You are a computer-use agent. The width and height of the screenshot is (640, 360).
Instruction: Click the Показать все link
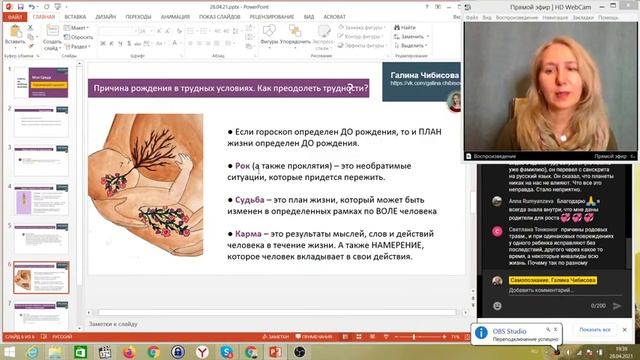coord(595,329)
